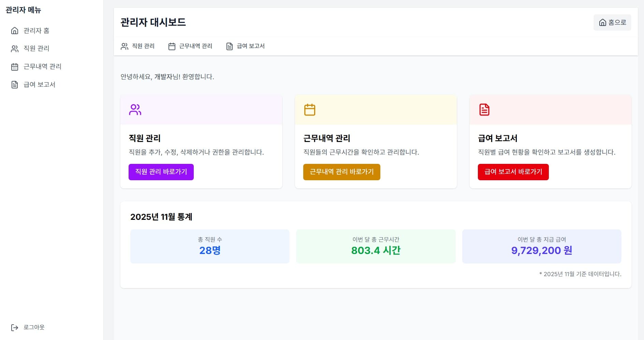644x340 pixels.
Task: Click the 이번 달 총 지급 급여 statistics card
Action: pyautogui.click(x=542, y=246)
